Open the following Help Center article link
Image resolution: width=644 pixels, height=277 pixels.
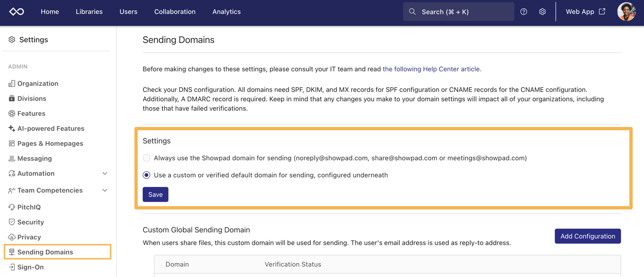[432, 69]
